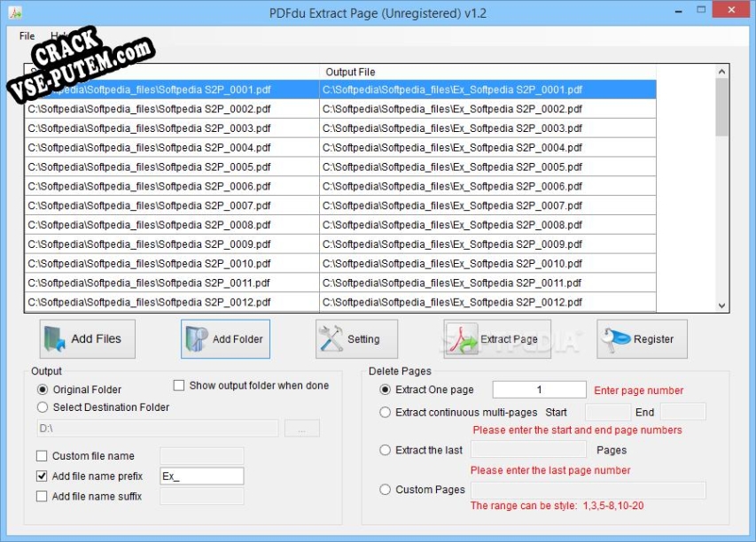Image resolution: width=756 pixels, height=542 pixels.
Task: Click output cell Ex_Softpedia S2P_0007.pdf
Action: coord(487,205)
